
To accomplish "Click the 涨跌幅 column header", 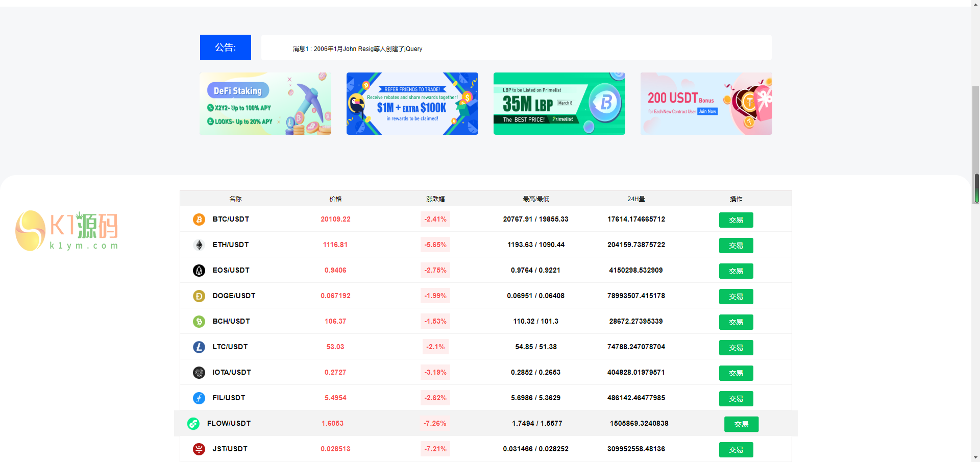I will coord(435,199).
